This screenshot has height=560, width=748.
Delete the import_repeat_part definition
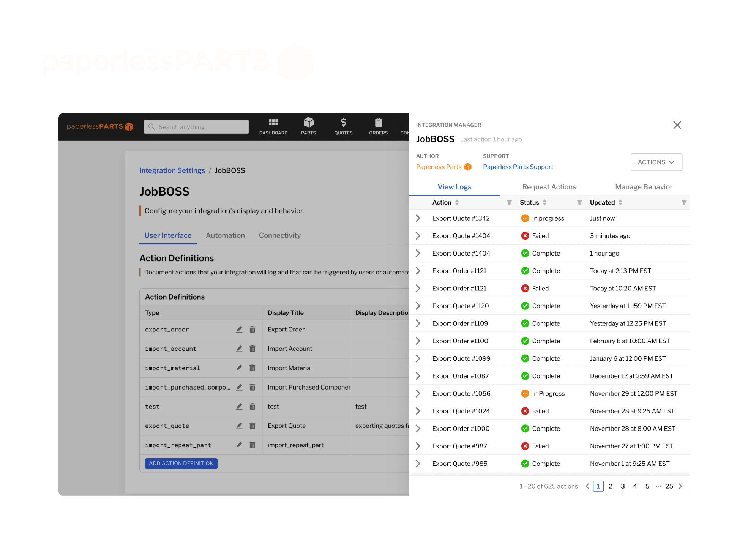tap(252, 445)
